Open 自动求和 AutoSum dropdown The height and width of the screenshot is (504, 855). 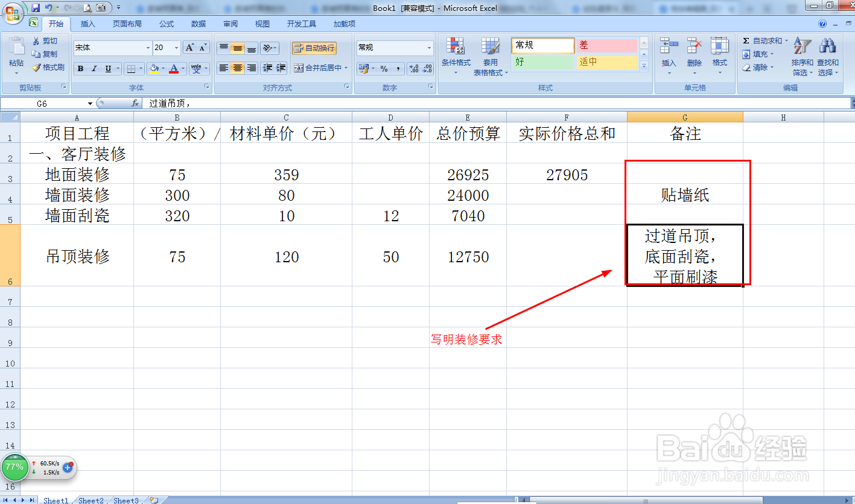click(786, 41)
